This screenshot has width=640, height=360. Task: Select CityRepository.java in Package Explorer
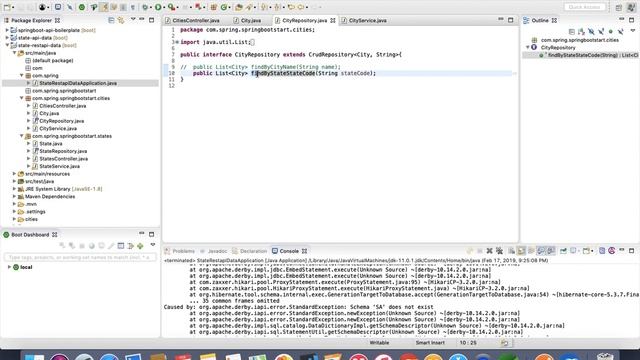[x=62, y=121]
